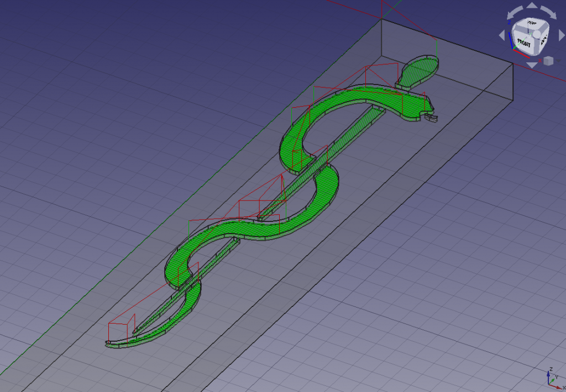Viewport: 566px width, 392px height.
Task: Click the FRONT face of the navigation cube
Action: coord(523,43)
